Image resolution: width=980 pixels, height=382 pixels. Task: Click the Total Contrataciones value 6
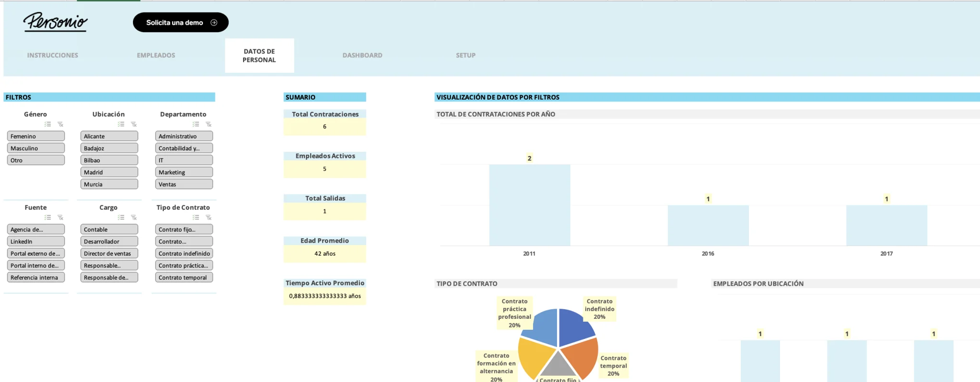[325, 127]
